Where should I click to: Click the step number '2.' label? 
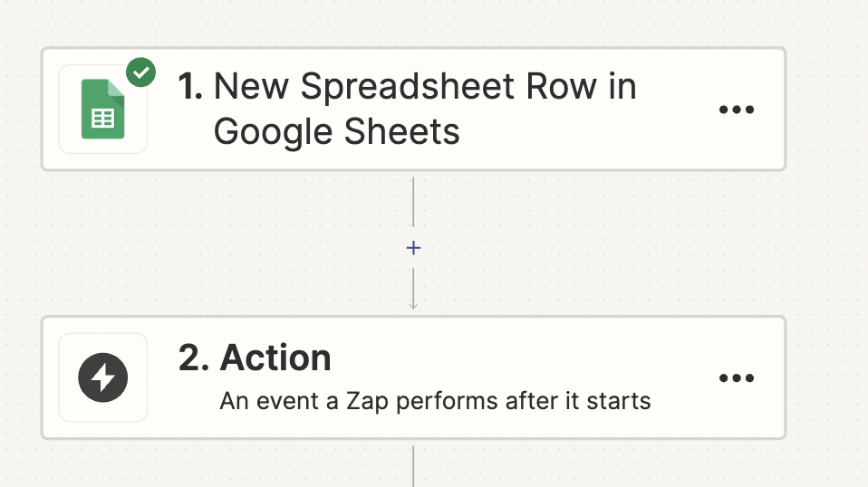(194, 358)
